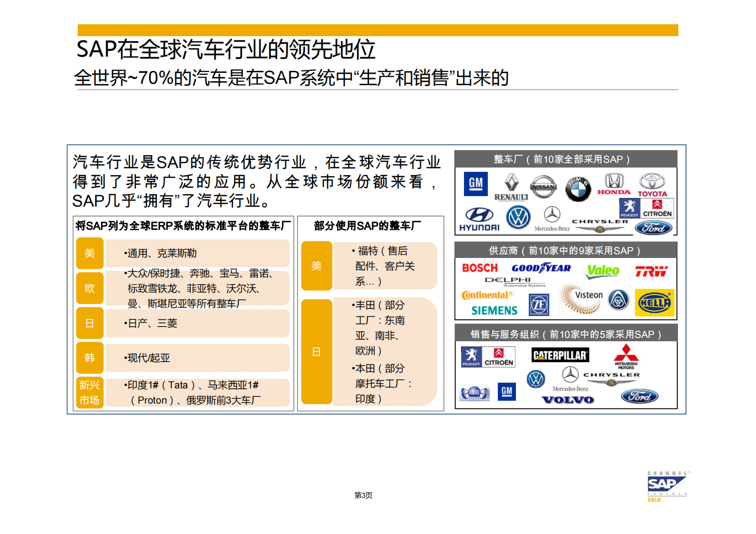Click the heading "部分使用SAP的整车厂"
Image resolution: width=756 pixels, height=534 pixels.
367,226
